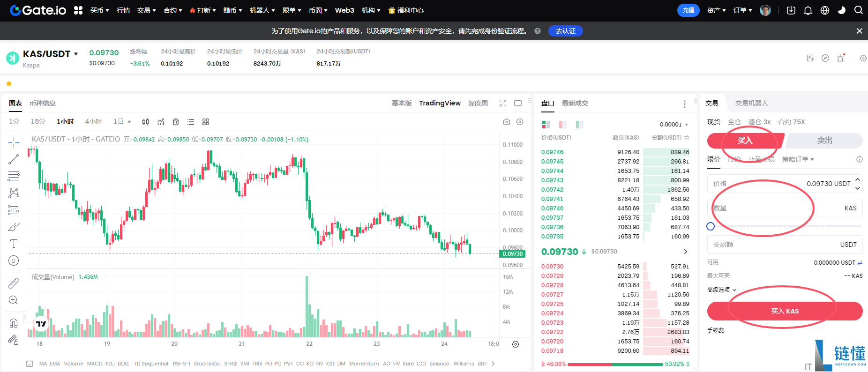
Task: Open the 行情 markets link
Action: coord(123,10)
